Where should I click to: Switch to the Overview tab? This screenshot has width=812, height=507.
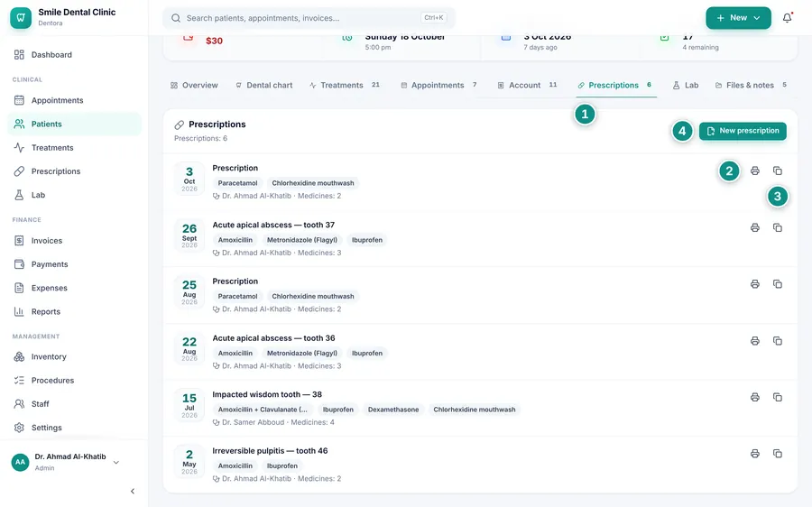[194, 86]
